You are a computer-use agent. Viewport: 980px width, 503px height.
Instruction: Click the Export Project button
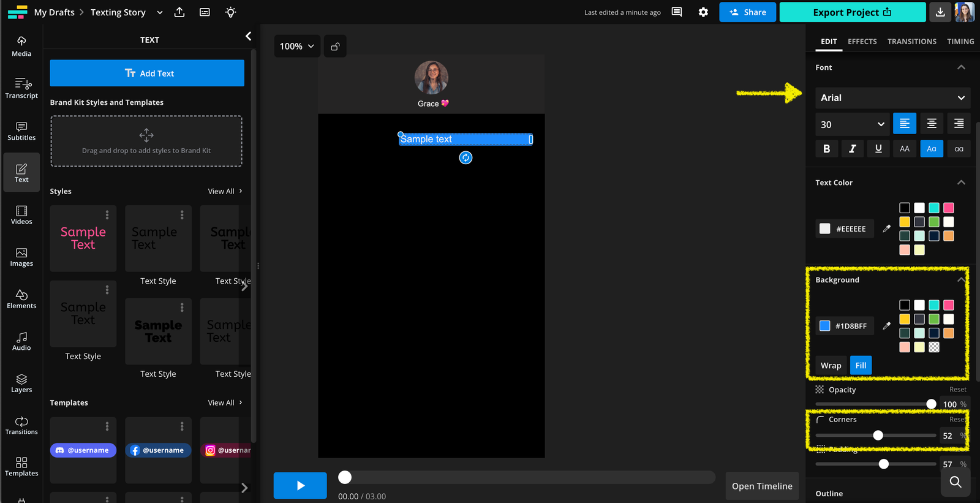pyautogui.click(x=852, y=12)
